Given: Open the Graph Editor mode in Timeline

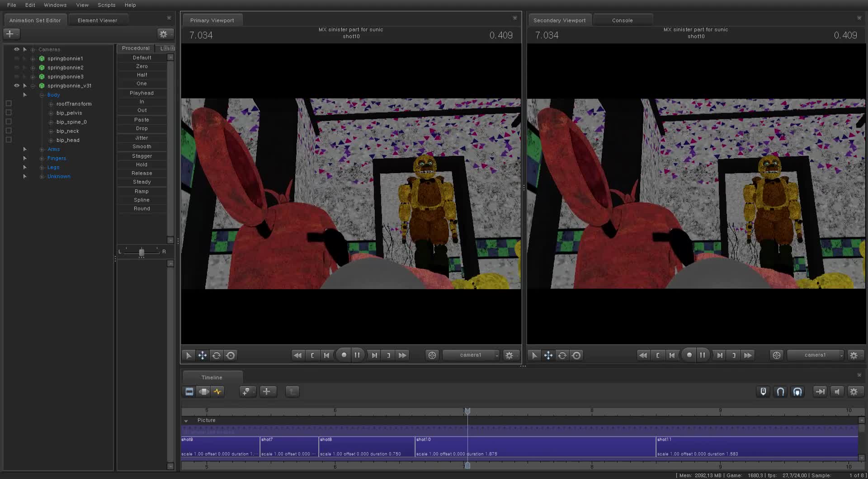Looking at the screenshot, I should pos(218,392).
